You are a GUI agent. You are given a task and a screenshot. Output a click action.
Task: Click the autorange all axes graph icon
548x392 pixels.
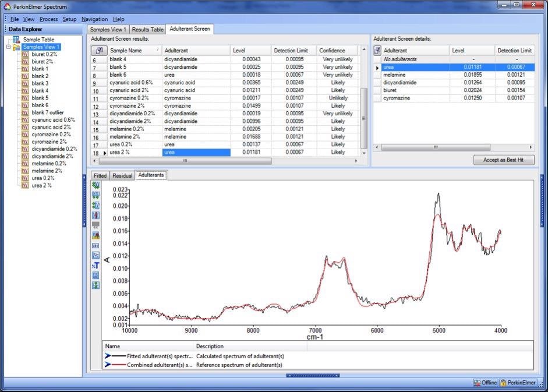[x=96, y=185]
